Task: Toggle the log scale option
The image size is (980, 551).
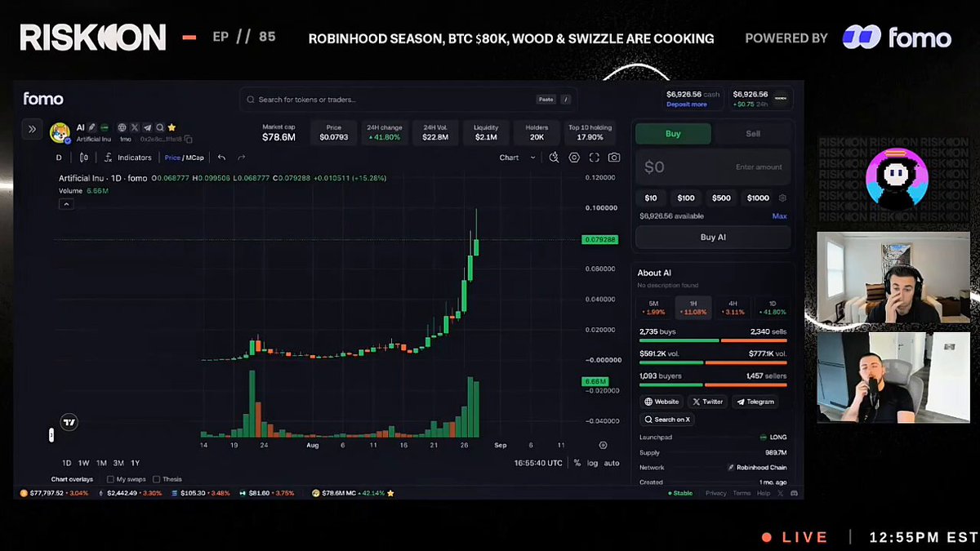Action: pyautogui.click(x=592, y=463)
